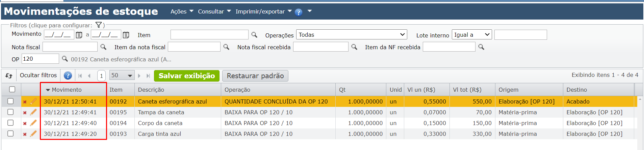Open items-per-page dropdown showing 50

122,76
